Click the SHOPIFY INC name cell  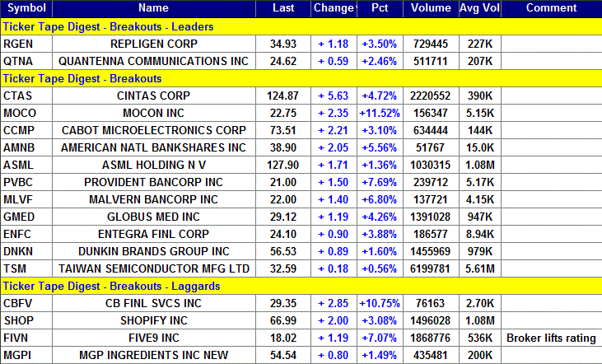(153, 320)
